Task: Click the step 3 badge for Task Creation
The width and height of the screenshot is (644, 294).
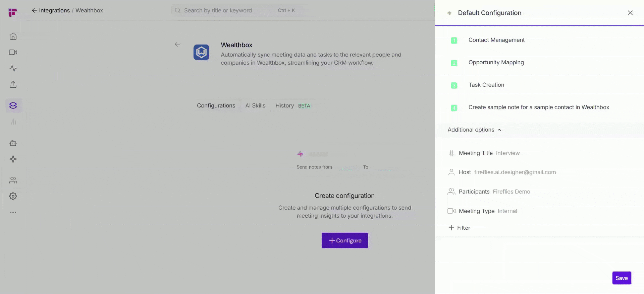Action: click(x=454, y=85)
